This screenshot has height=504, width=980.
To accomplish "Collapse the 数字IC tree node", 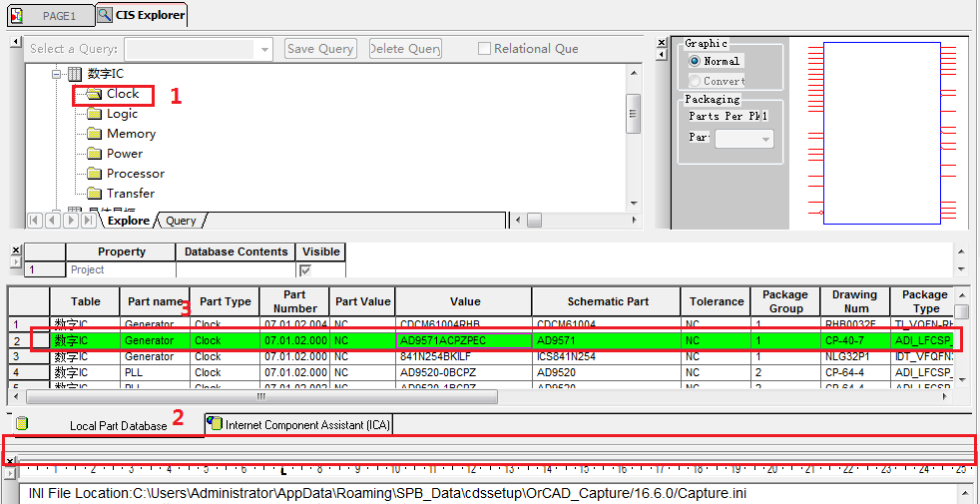I will pyautogui.click(x=57, y=74).
